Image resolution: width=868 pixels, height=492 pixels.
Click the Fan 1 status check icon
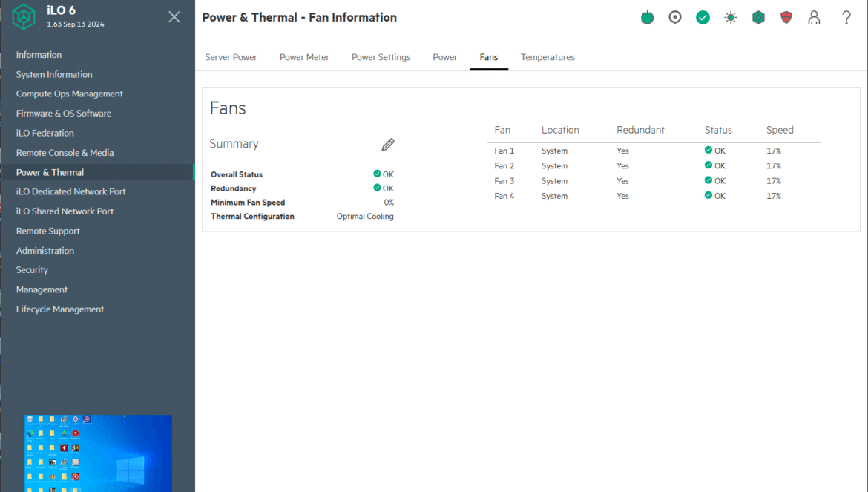[x=708, y=150]
